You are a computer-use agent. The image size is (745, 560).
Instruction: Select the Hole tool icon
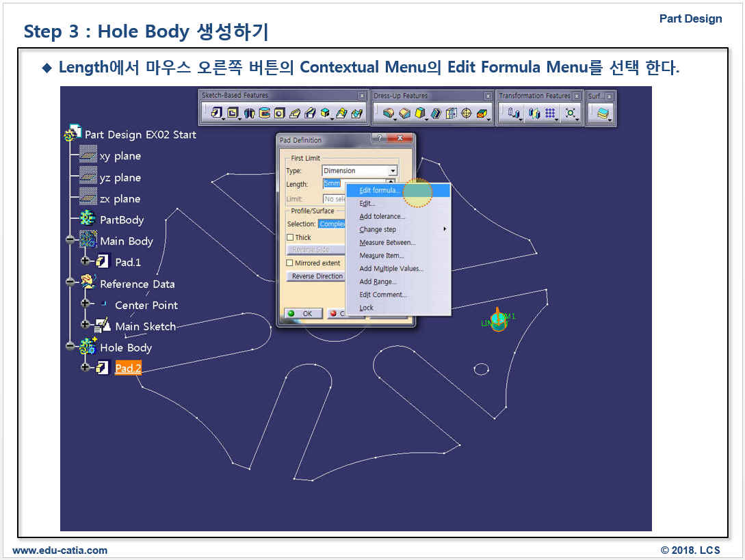(280, 113)
